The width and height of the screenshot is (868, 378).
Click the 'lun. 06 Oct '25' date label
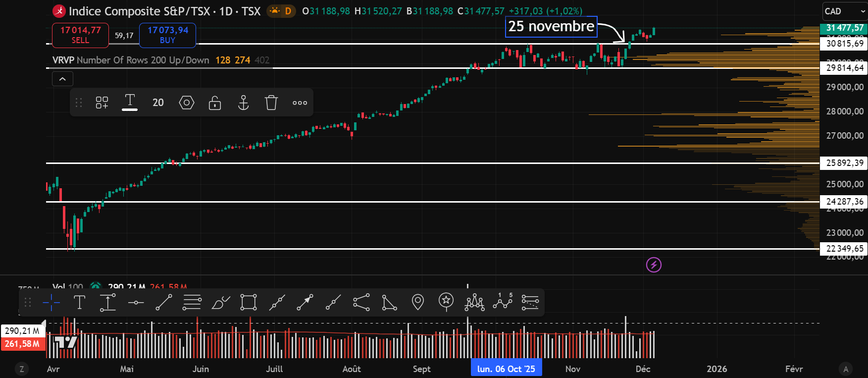506,369
